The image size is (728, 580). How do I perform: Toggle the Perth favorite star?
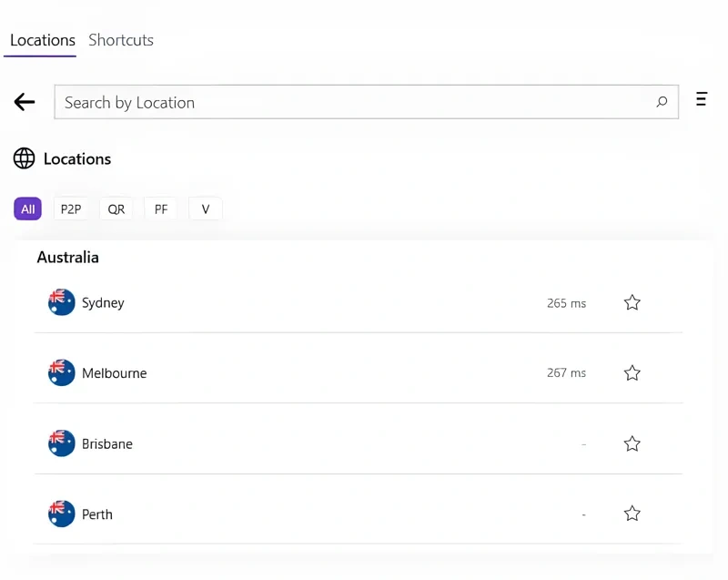pyautogui.click(x=632, y=514)
